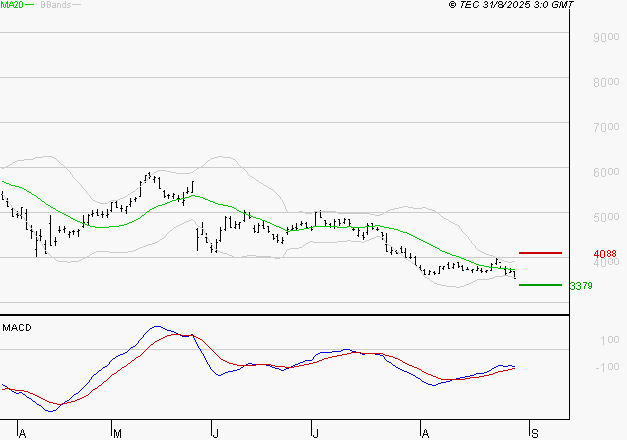Click the green support line marker
This screenshot has height=440, width=627.
(540, 285)
